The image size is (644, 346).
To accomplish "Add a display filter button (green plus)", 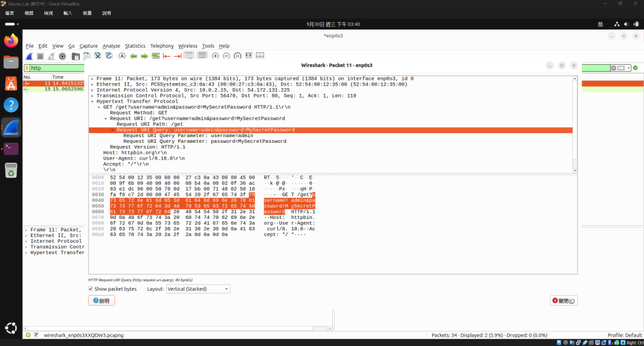I will click(635, 68).
